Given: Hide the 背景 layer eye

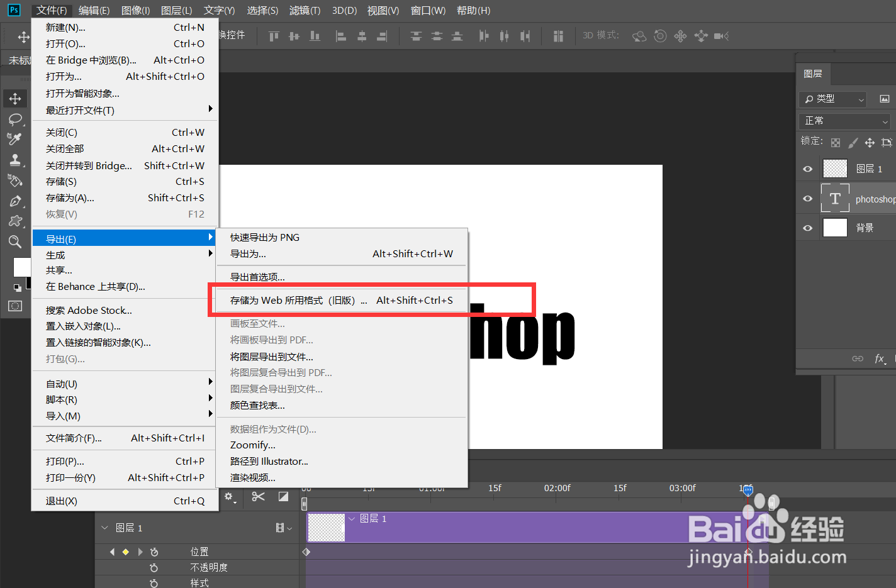Looking at the screenshot, I should pyautogui.click(x=808, y=228).
